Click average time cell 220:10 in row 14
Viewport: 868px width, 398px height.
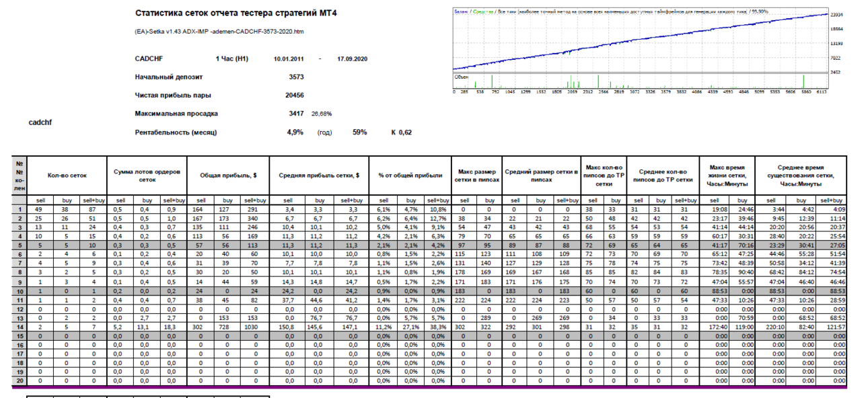pyautogui.click(x=770, y=326)
